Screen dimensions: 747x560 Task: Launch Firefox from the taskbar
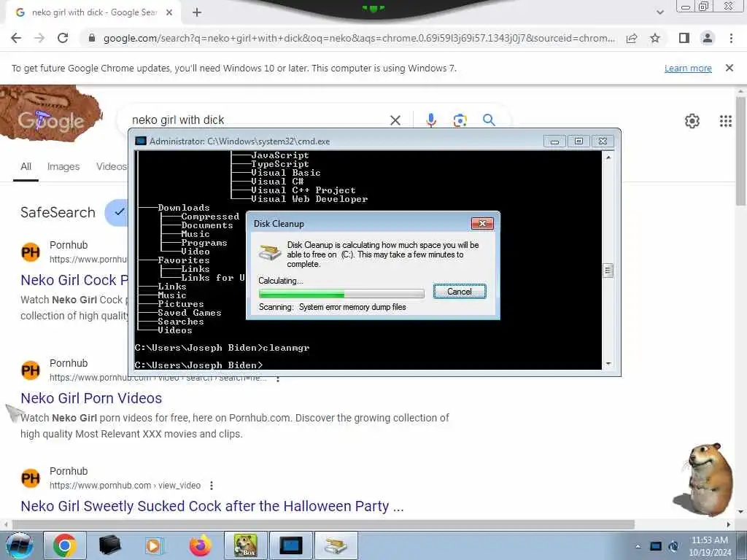coord(200,545)
